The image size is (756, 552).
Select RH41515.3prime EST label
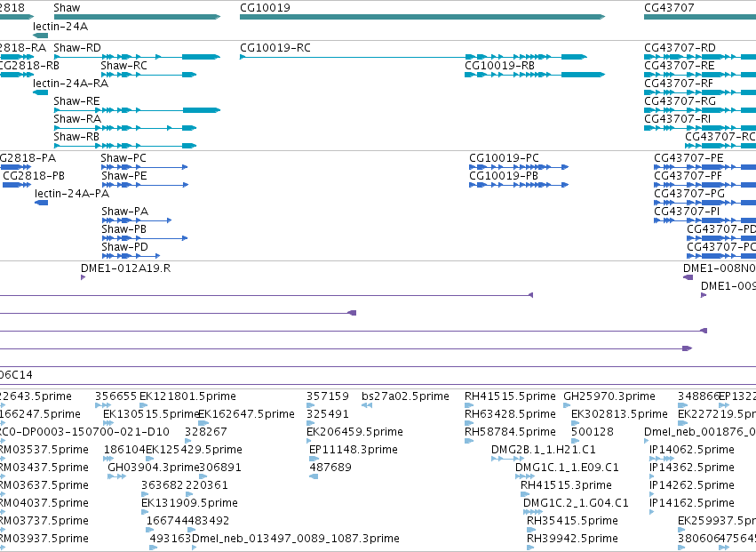click(566, 485)
